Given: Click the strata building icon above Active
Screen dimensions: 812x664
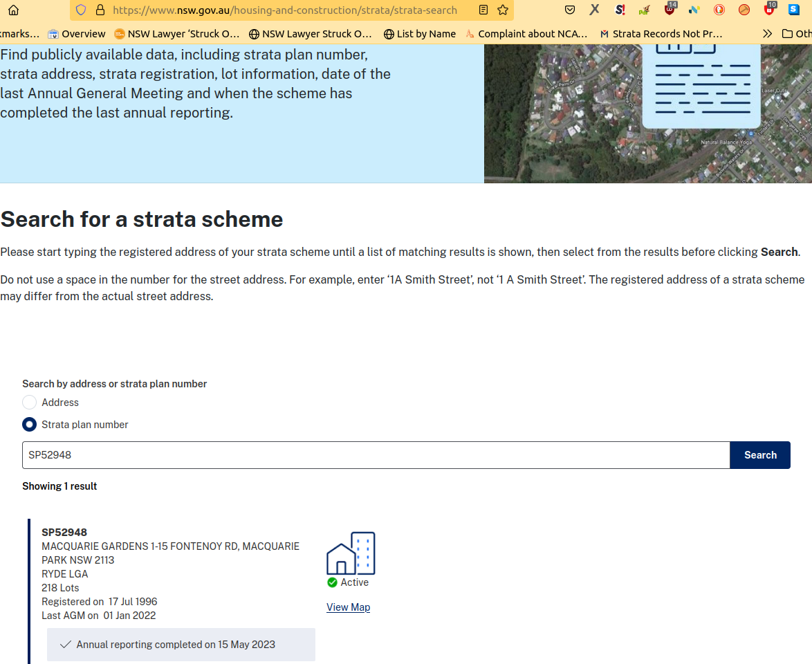Looking at the screenshot, I should [351, 553].
